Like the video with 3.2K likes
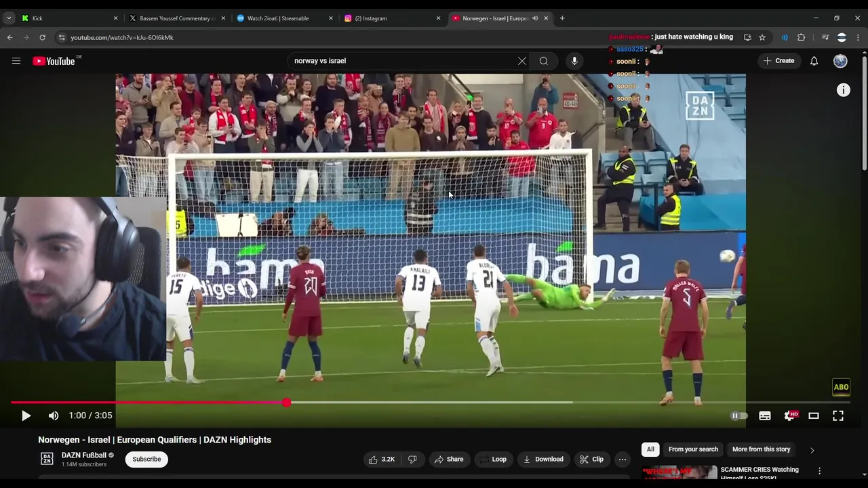The image size is (868, 488). [381, 459]
